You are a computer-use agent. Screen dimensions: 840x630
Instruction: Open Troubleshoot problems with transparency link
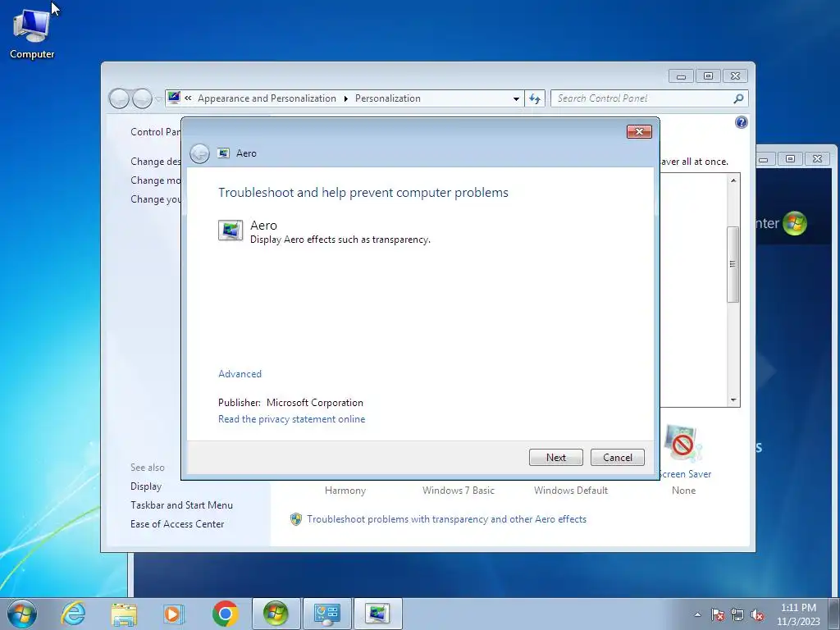click(x=446, y=519)
